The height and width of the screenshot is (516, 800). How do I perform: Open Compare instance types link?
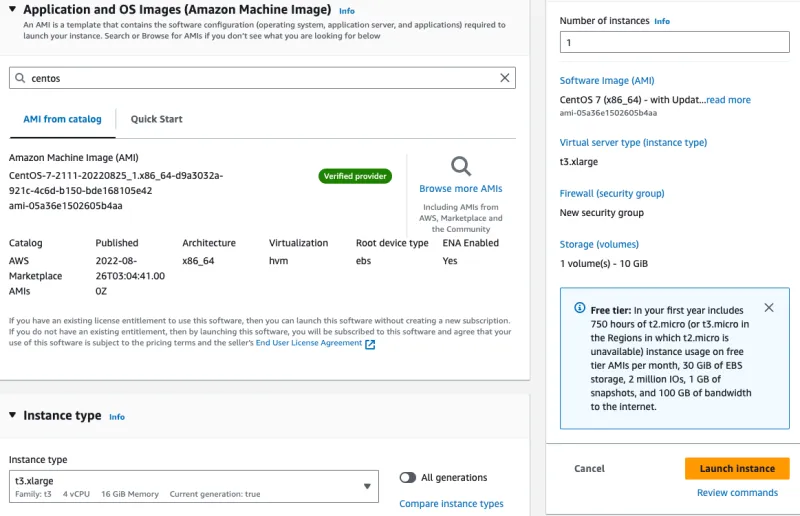(x=451, y=504)
